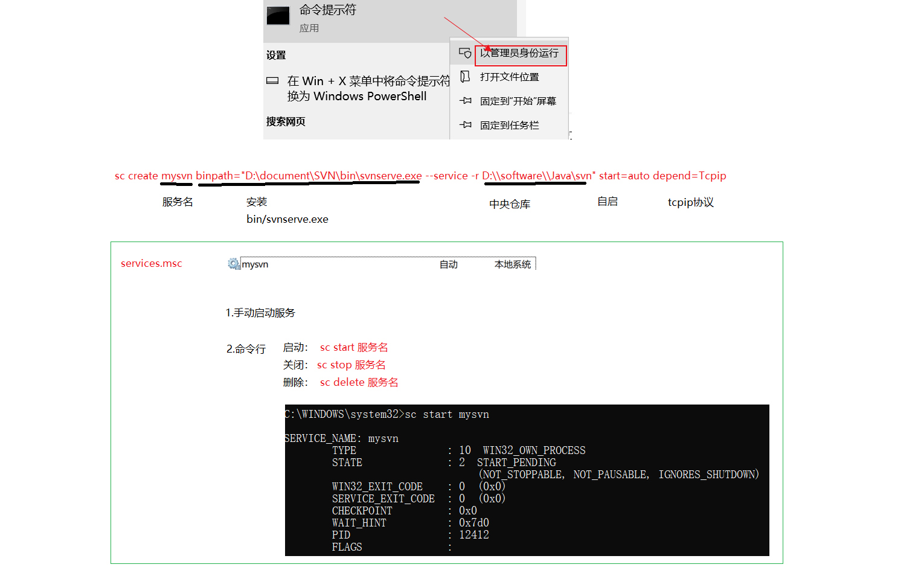The image size is (924, 576).
Task: Choose 固定到"开始"屏幕 menu entry
Action: pos(518,101)
